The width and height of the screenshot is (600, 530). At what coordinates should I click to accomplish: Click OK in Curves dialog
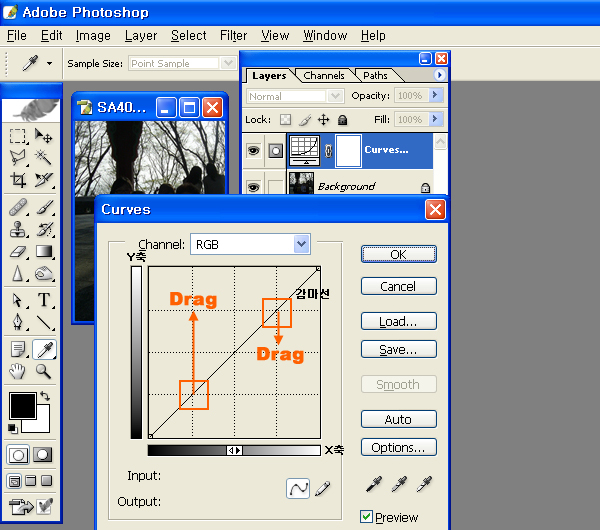(398, 254)
